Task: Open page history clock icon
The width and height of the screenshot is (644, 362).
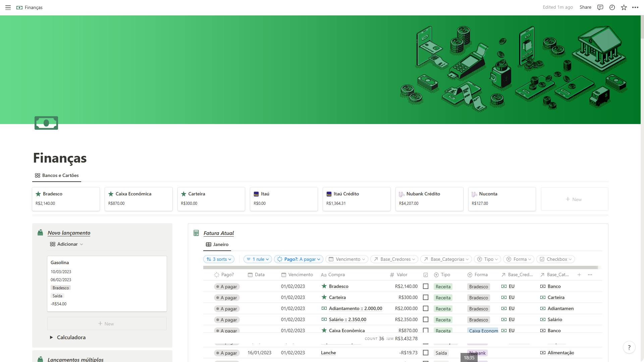Action: [x=612, y=7]
